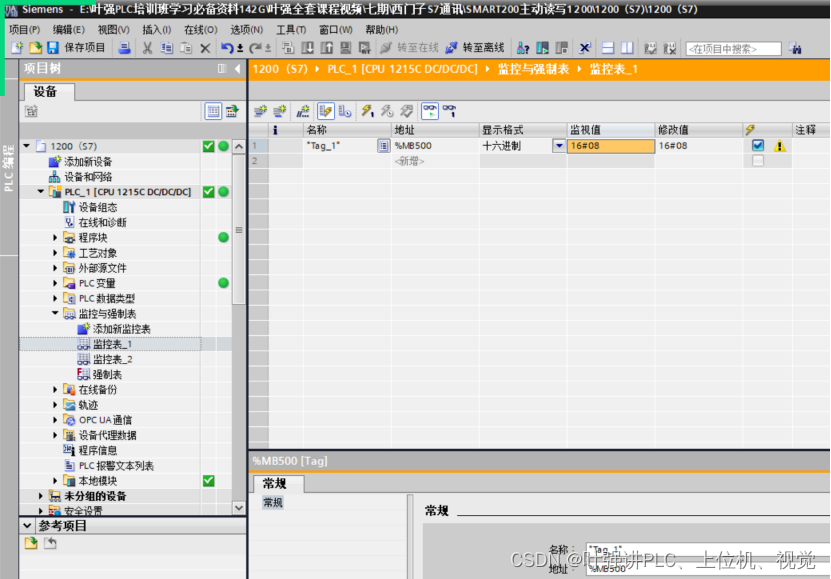Click inside the project search field
The image size is (831, 579).
point(733,49)
